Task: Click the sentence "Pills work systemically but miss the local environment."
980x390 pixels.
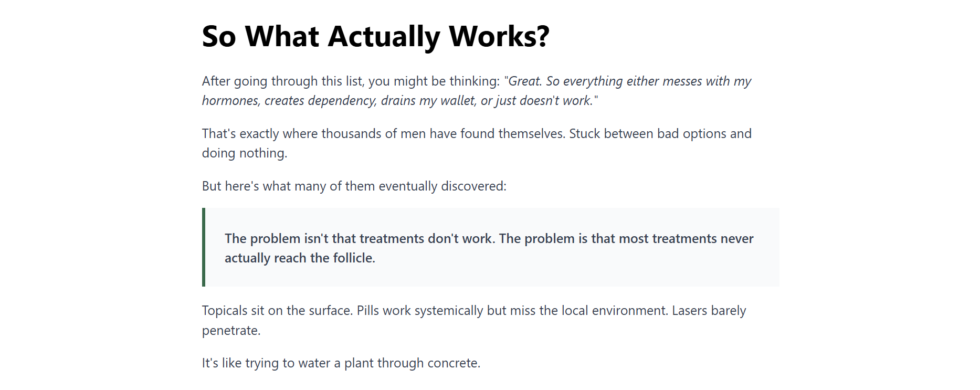Action: click(512, 311)
